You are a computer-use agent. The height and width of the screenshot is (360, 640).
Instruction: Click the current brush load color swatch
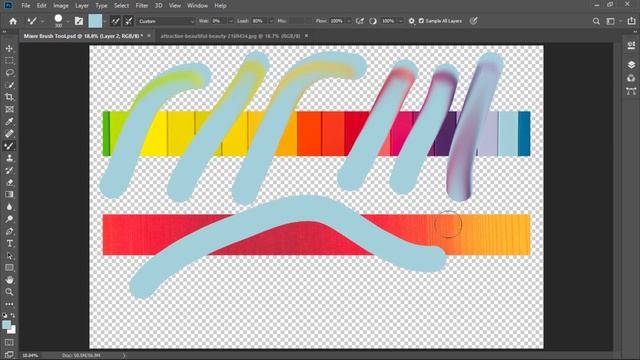(x=95, y=21)
